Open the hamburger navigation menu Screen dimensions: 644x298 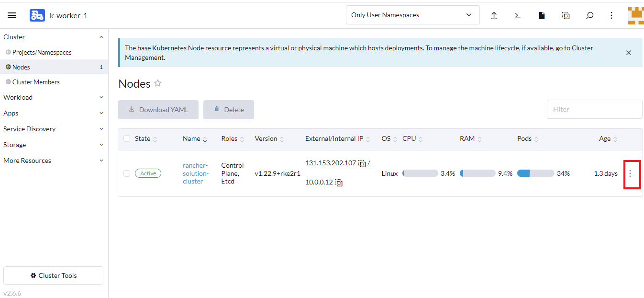pyautogui.click(x=12, y=15)
